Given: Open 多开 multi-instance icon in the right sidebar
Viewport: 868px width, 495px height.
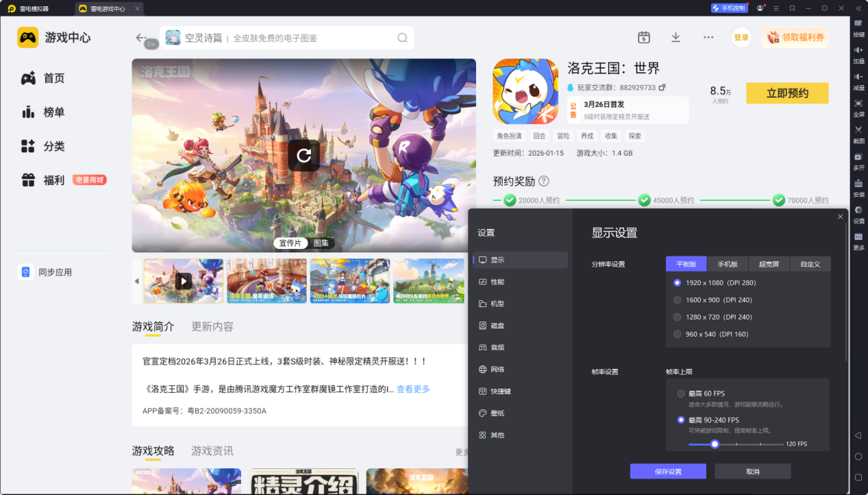Looking at the screenshot, I should (858, 156).
